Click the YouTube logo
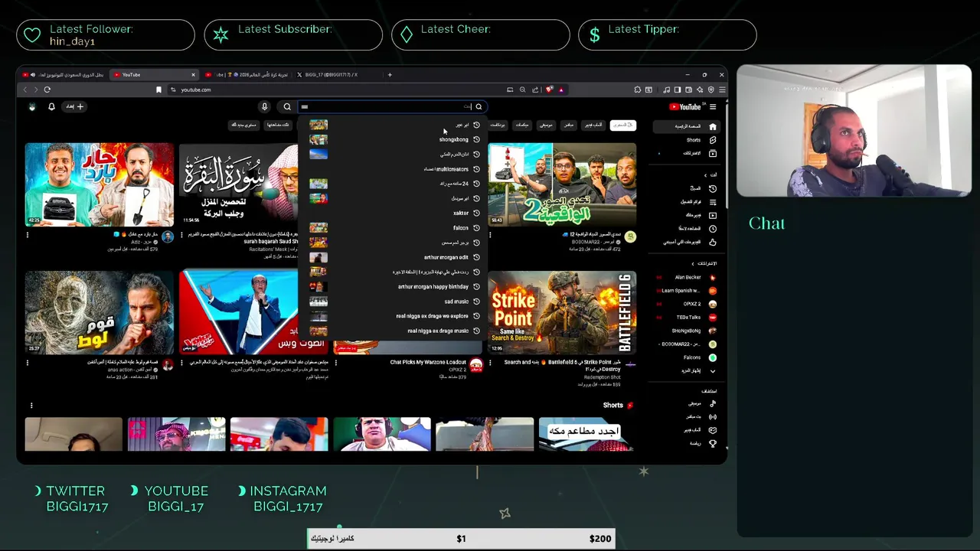980x551 pixels. 685,107
